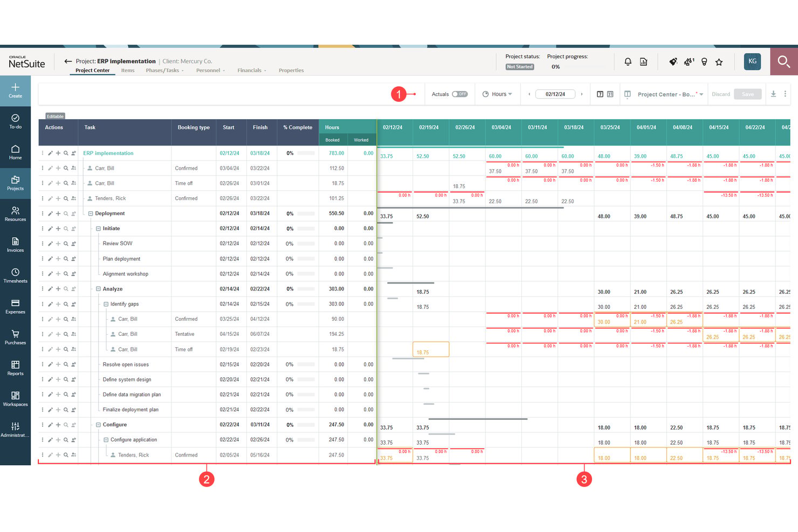Switch to weekly view (7 calendar icon)

(x=600, y=94)
